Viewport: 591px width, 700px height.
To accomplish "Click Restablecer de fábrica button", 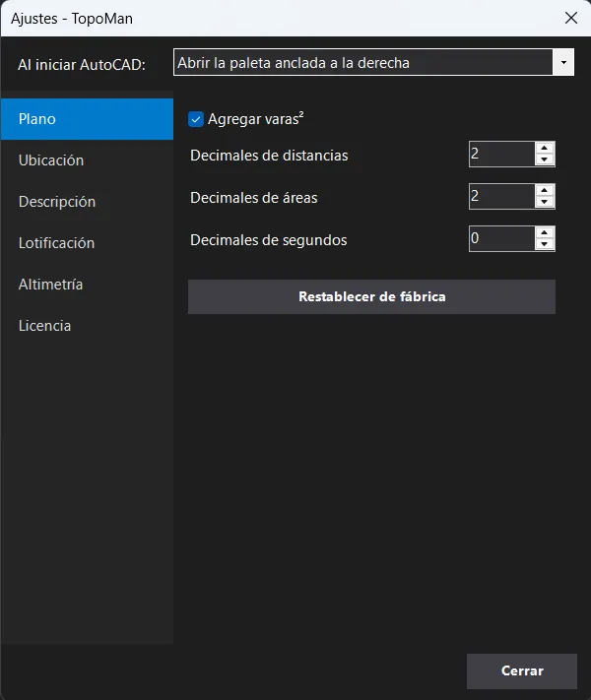I will (371, 297).
